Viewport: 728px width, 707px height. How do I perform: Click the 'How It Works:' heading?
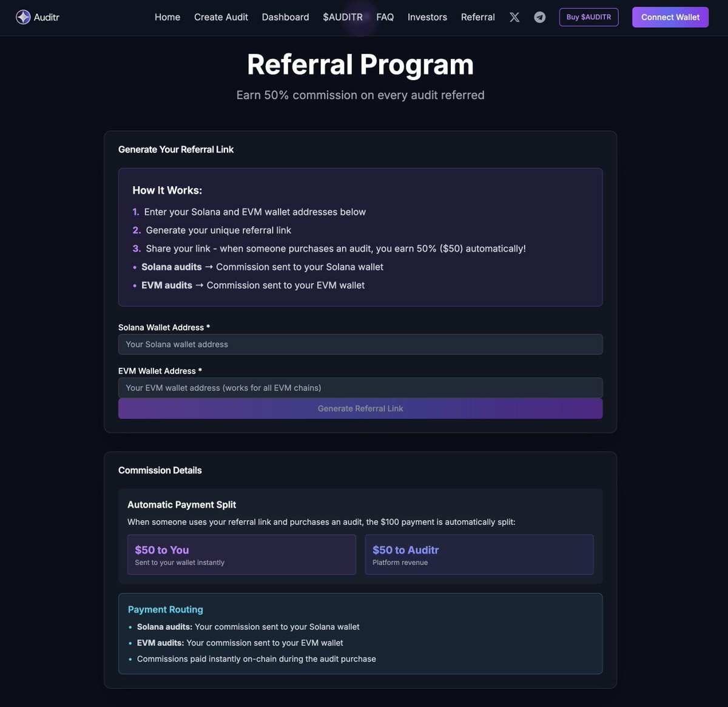(167, 190)
